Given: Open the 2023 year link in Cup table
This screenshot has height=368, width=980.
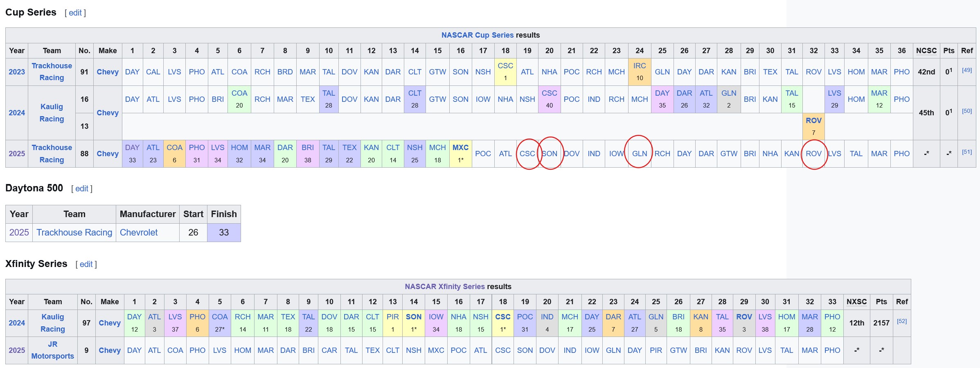Looking at the screenshot, I should point(17,72).
